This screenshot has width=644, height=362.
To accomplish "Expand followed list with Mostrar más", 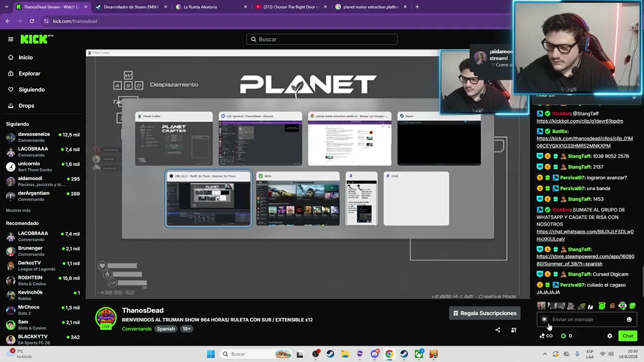I will 18,210.
